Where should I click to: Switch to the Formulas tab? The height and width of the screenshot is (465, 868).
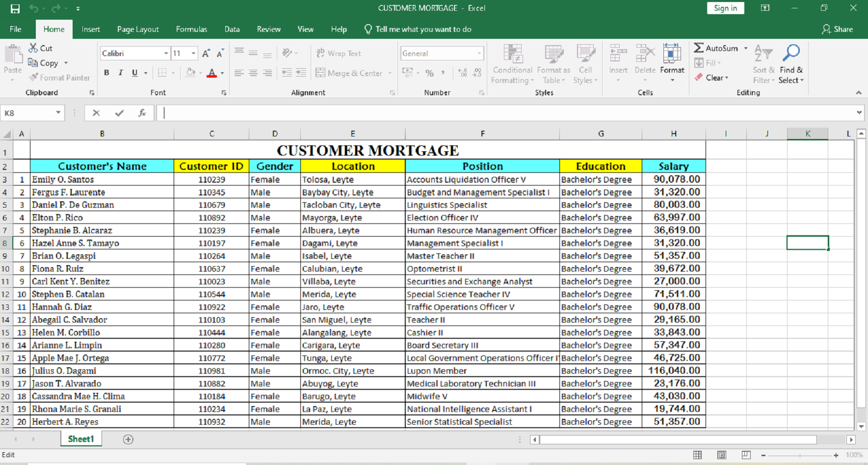click(191, 29)
